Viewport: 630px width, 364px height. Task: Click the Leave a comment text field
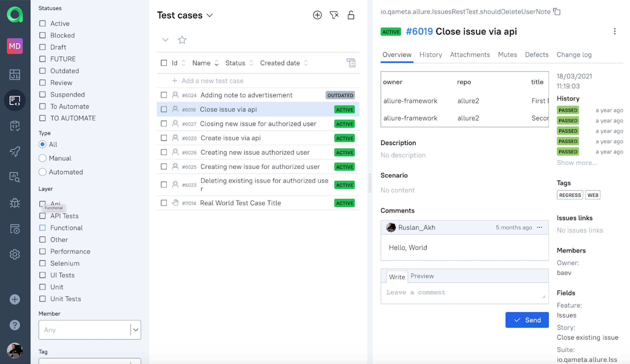tap(464, 293)
